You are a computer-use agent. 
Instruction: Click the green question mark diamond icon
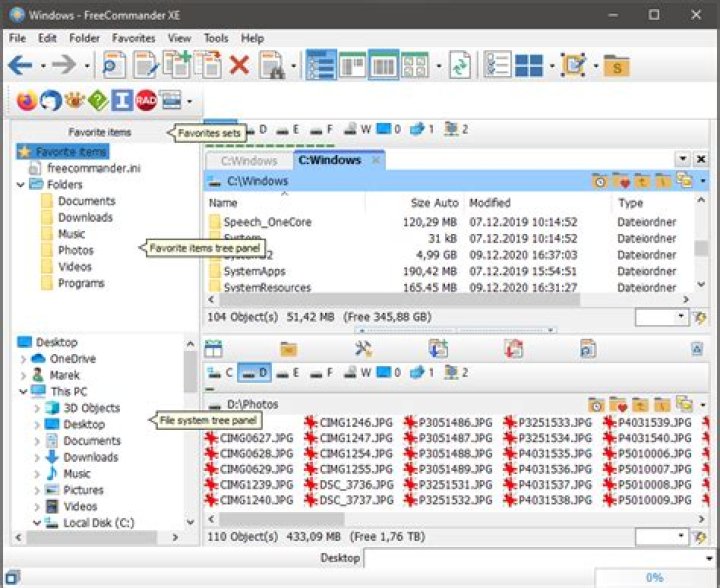(x=98, y=101)
